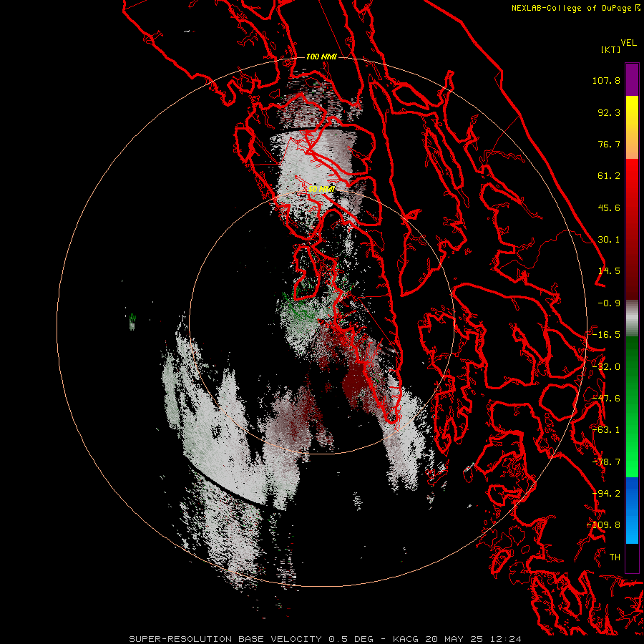Click the [KT] units label
This screenshot has height=644, width=644.
point(611,49)
